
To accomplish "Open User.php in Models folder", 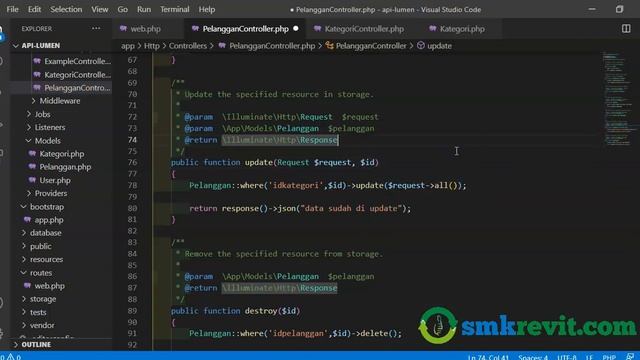I will tap(55, 180).
